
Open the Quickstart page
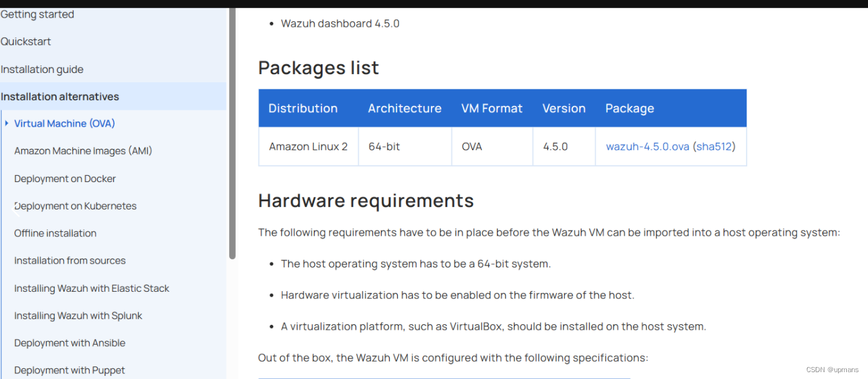[26, 42]
